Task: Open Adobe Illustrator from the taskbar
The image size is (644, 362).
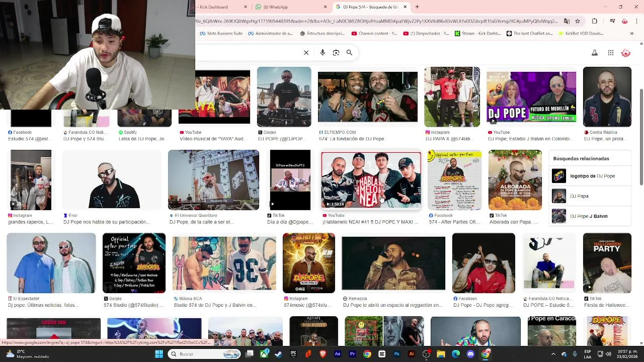Action: (412, 354)
